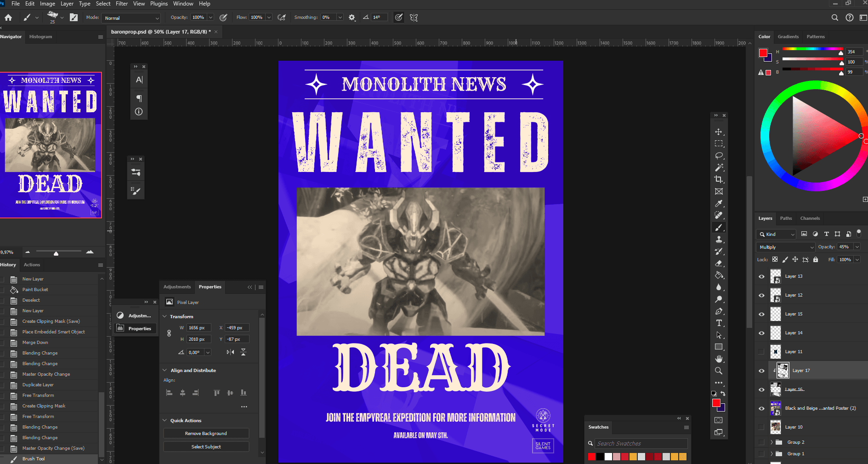Show the hidden Layer 11

[x=761, y=352]
